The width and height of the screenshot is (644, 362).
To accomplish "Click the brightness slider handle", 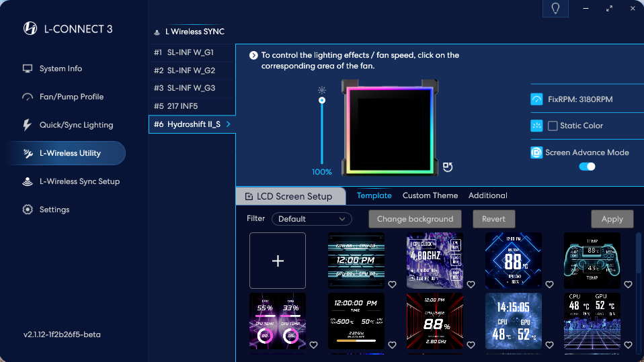I will tap(322, 100).
